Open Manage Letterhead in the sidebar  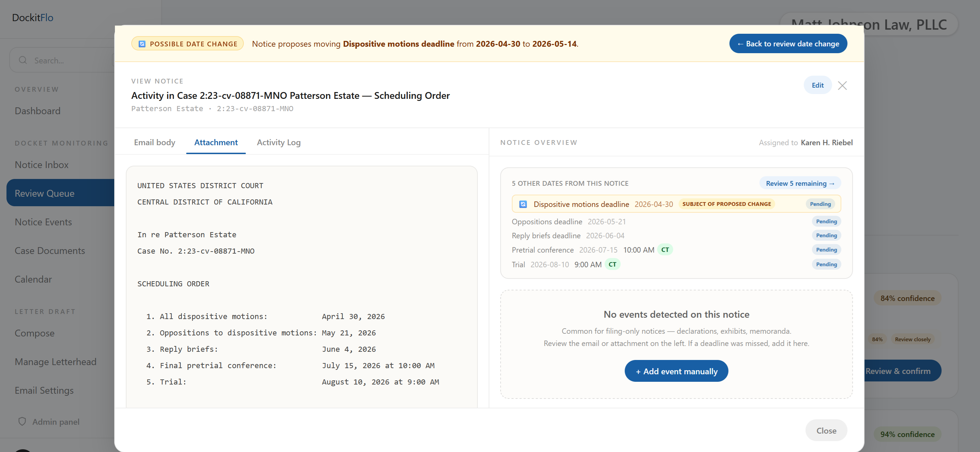56,362
